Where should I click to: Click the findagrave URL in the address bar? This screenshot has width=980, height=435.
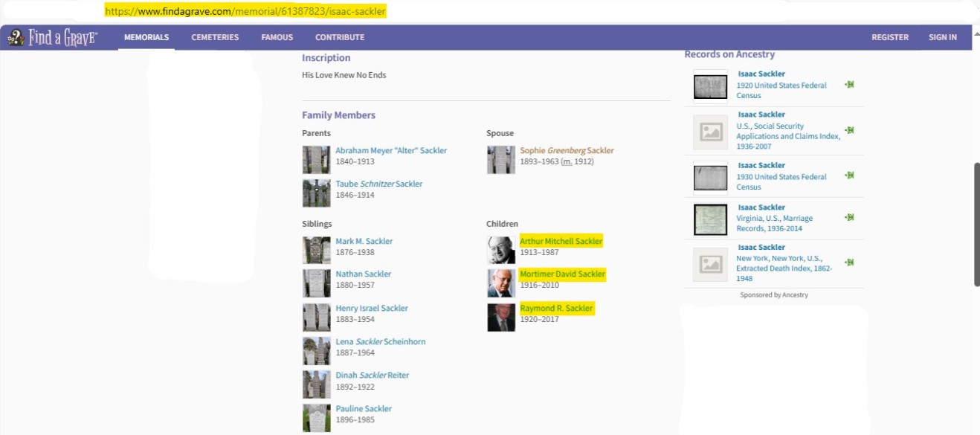click(245, 12)
